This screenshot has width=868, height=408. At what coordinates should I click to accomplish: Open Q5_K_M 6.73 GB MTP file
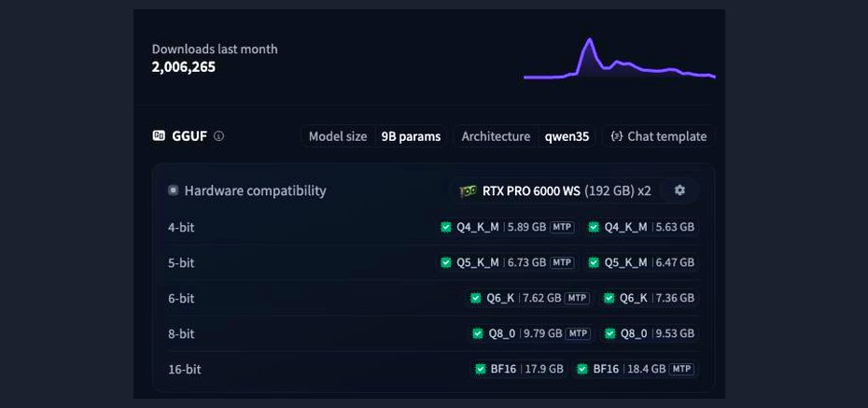click(x=508, y=262)
